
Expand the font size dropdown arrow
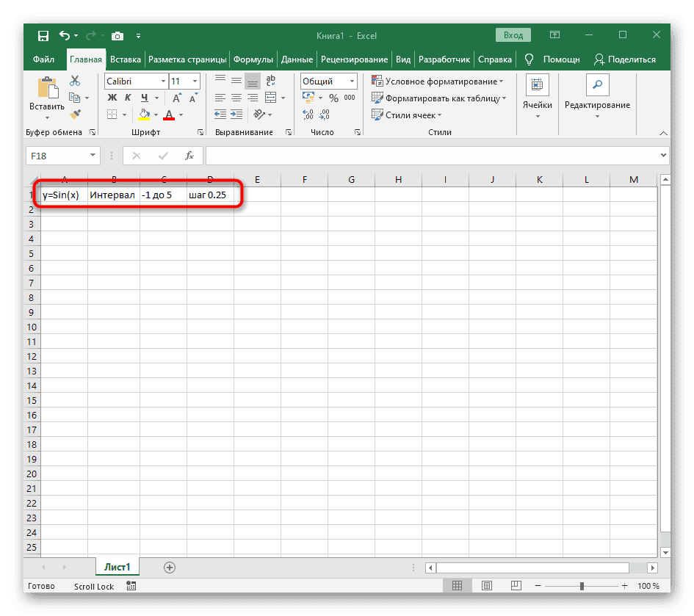point(194,81)
